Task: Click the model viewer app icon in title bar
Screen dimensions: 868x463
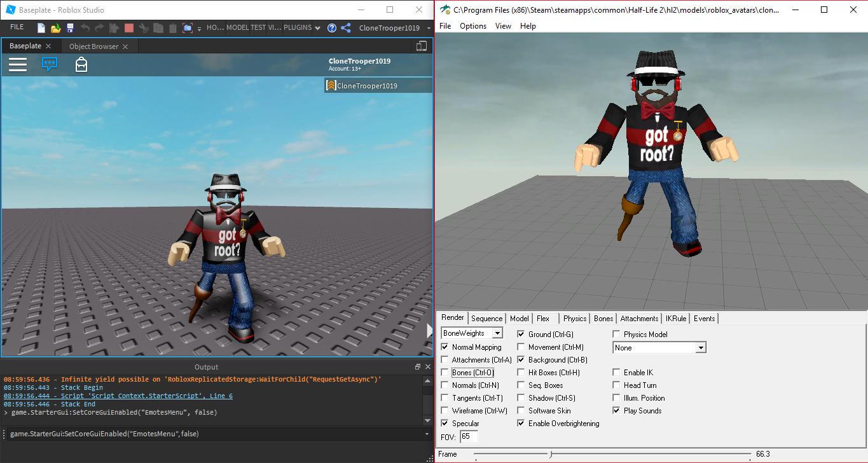Action: (x=445, y=10)
